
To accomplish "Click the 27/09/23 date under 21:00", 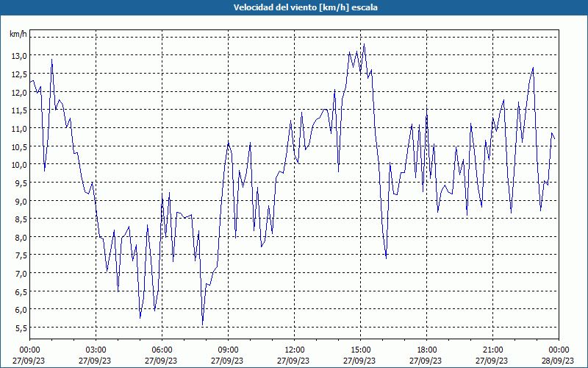I will point(492,361).
